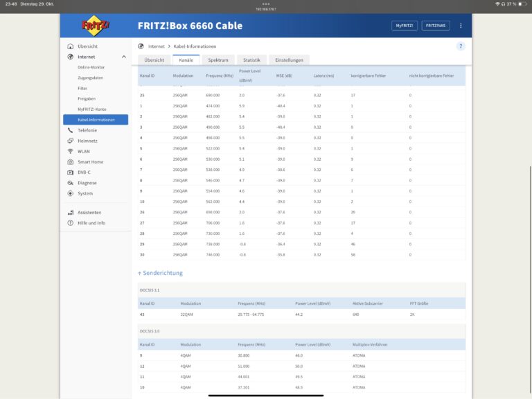The height and width of the screenshot is (399, 532).
Task: Open WLAN via the Wi-Fi icon
Action: (71, 151)
